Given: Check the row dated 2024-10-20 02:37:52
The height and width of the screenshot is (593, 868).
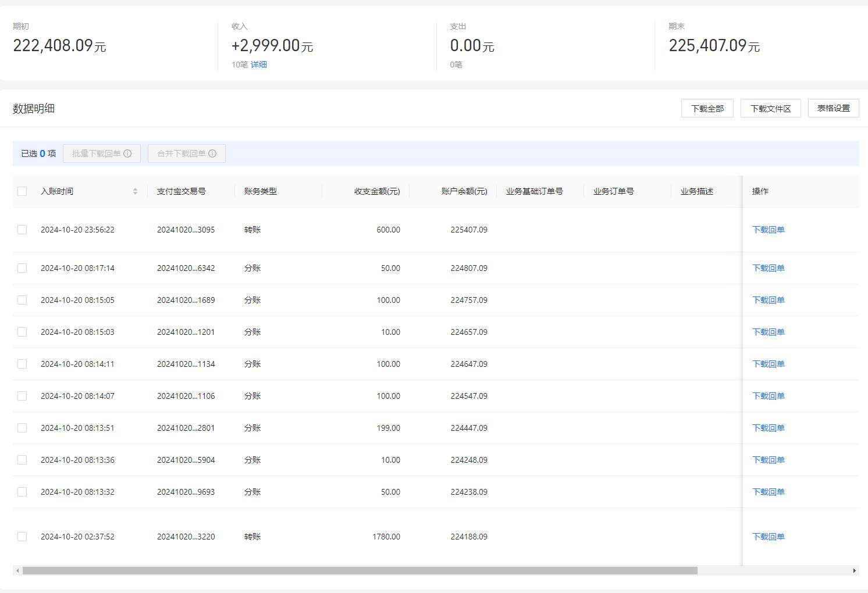Looking at the screenshot, I should pyautogui.click(x=22, y=537).
